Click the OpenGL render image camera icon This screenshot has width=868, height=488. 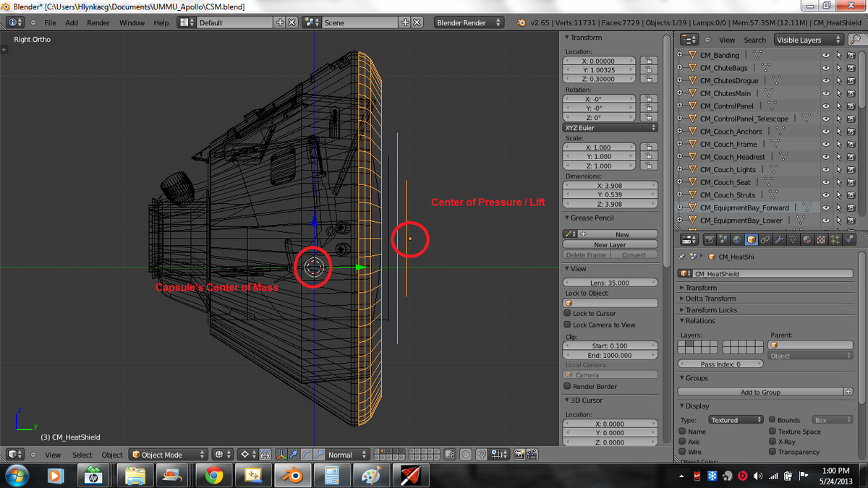pos(519,455)
